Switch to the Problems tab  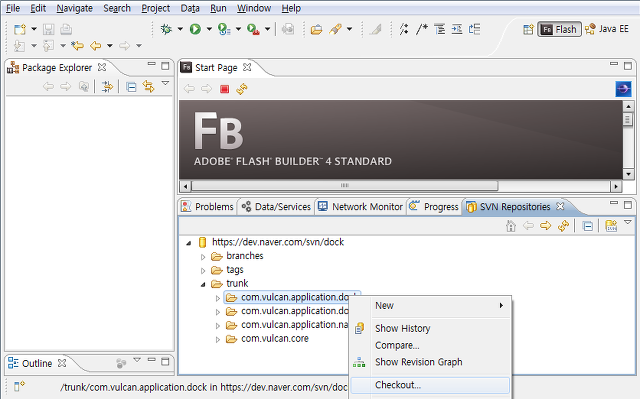pyautogui.click(x=207, y=207)
